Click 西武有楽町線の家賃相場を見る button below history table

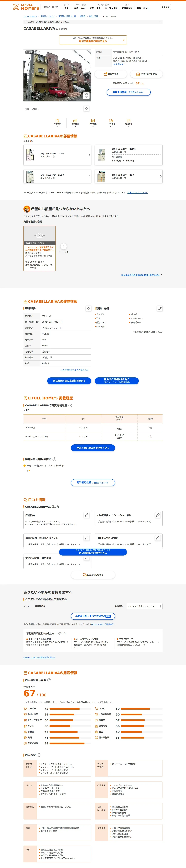click(93, 448)
